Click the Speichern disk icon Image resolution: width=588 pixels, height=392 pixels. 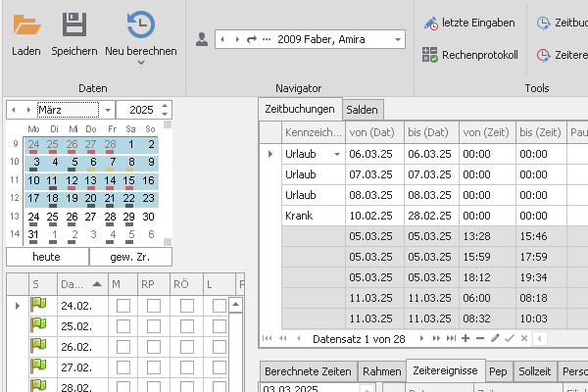click(x=73, y=24)
